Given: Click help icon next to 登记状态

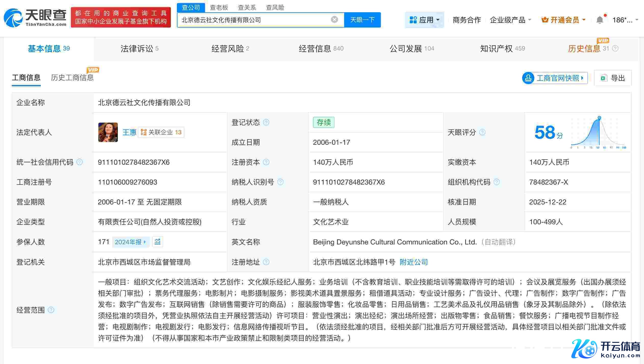Looking at the screenshot, I should [266, 122].
